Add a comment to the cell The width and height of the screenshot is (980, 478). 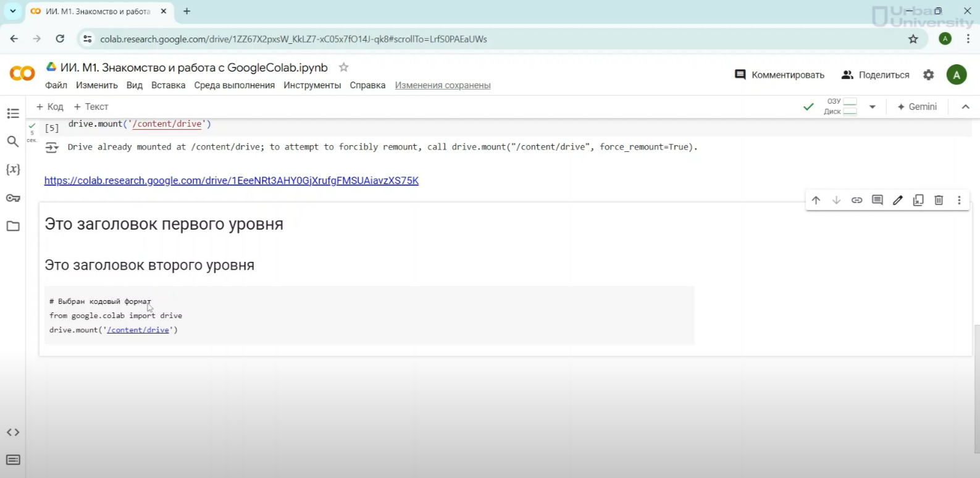pos(877,200)
